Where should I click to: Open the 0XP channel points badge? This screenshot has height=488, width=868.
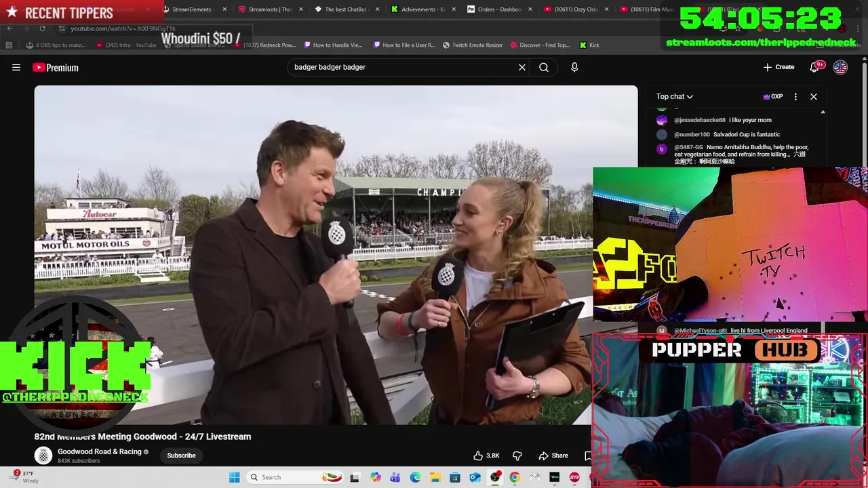click(x=773, y=96)
